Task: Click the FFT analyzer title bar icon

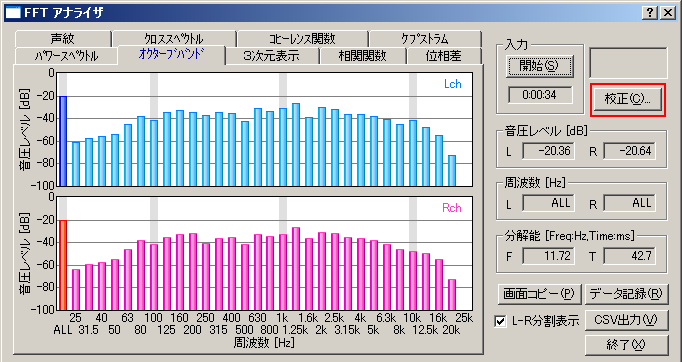Action: (13, 13)
